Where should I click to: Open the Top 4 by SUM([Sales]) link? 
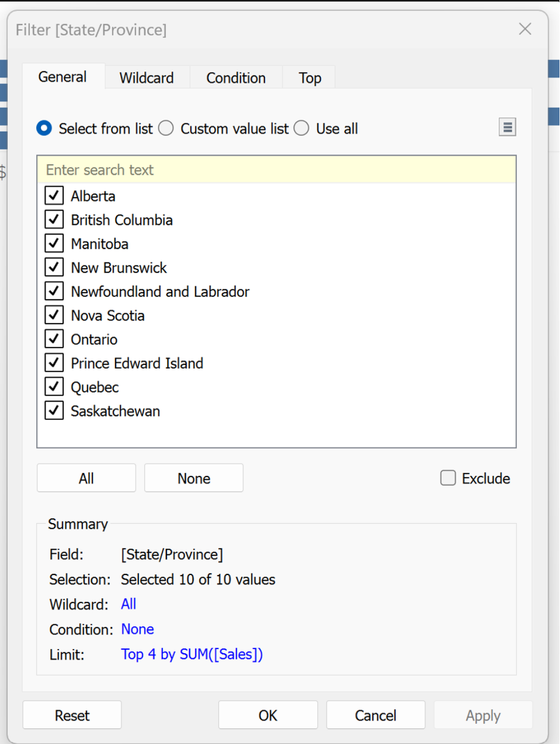click(x=192, y=654)
